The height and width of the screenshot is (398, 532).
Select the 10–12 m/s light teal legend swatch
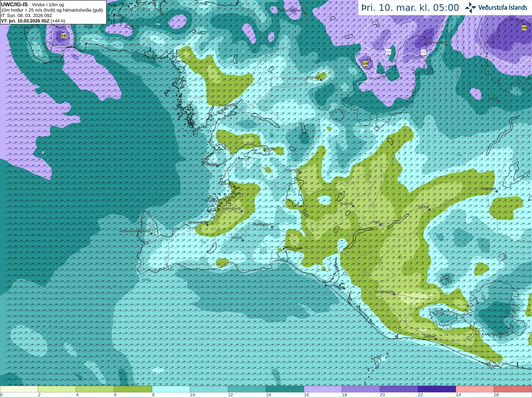pyautogui.click(x=209, y=389)
